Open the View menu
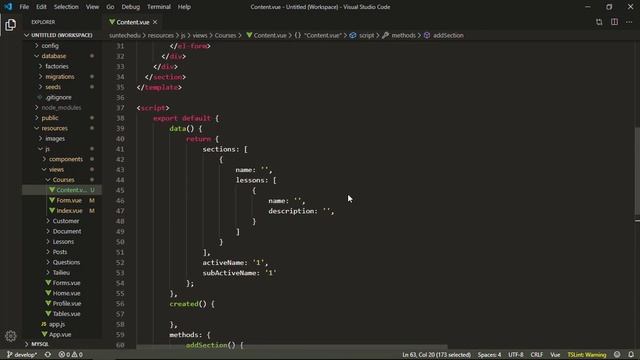The width and height of the screenshot is (640, 360). pyautogui.click(x=92, y=7)
